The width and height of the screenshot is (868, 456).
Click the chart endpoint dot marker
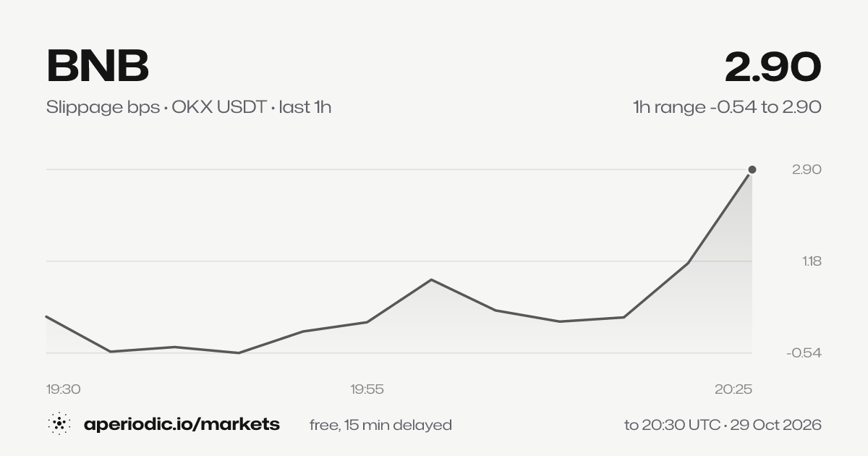pos(752,169)
